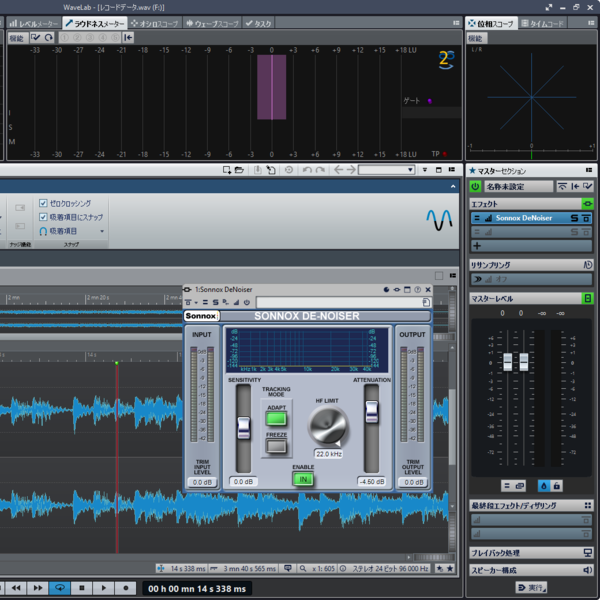Click the HF LIMIT knob

click(328, 426)
